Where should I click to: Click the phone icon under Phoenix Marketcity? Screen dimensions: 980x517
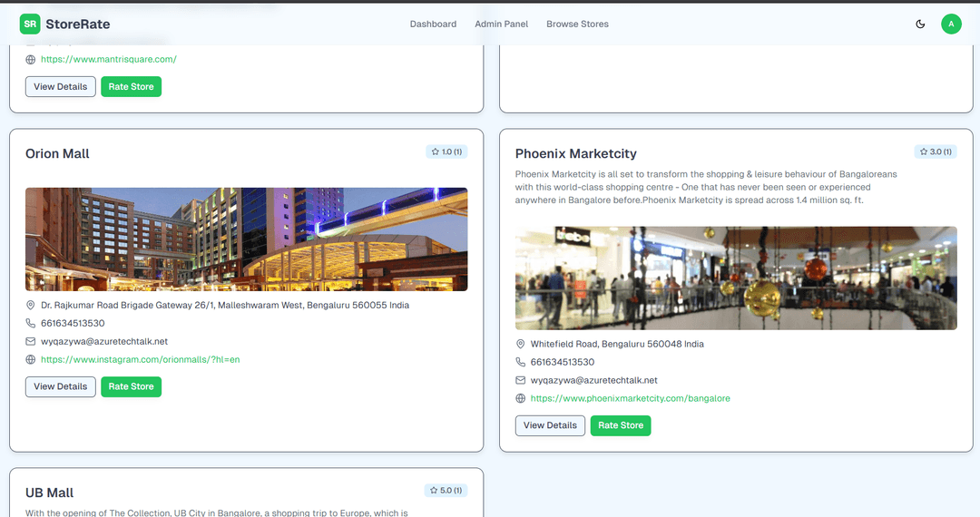coord(521,362)
